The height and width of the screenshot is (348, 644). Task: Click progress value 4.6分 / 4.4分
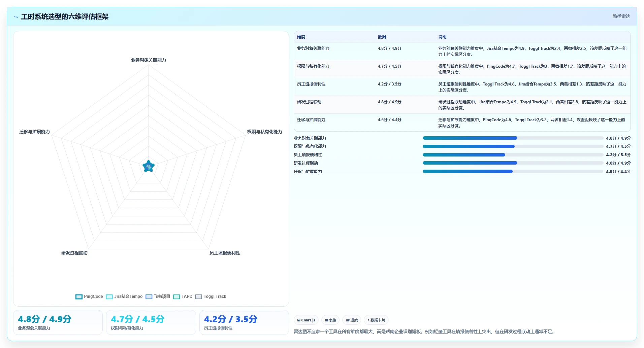(618, 172)
